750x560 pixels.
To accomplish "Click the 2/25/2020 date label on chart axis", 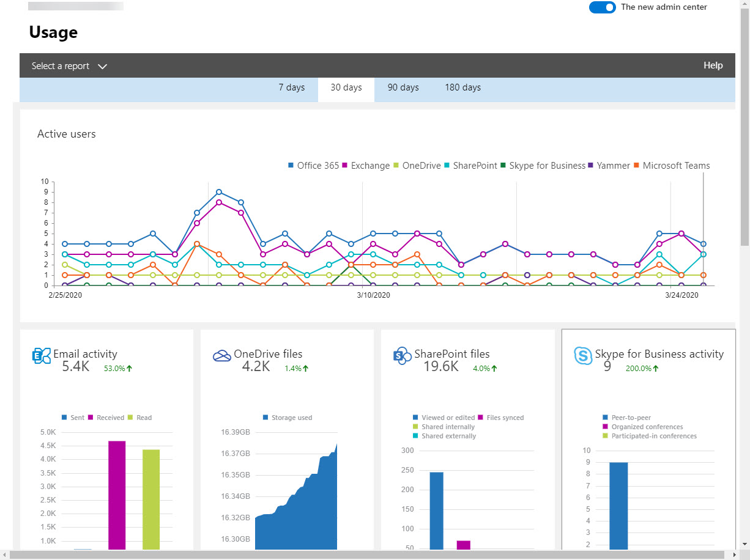I will (65, 295).
